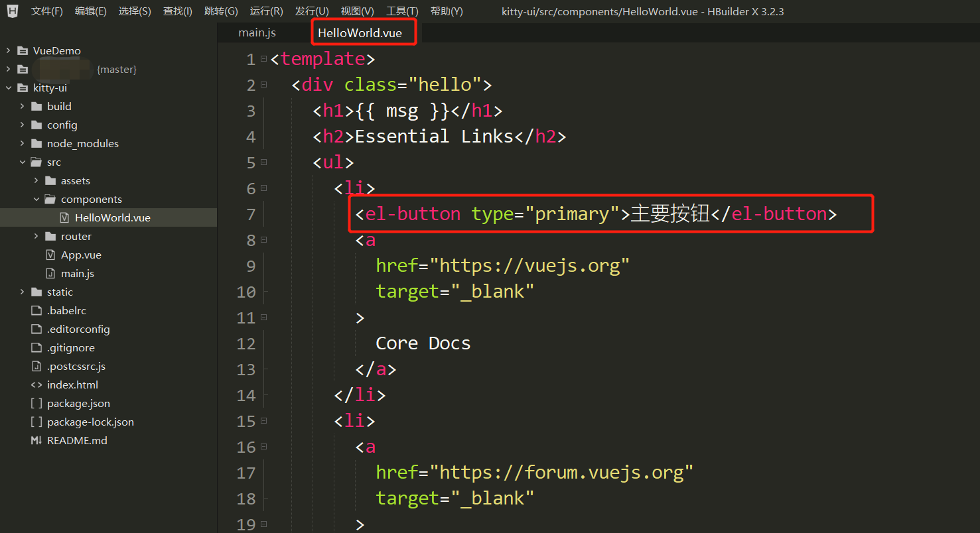This screenshot has width=980, height=533.
Task: Collapse the components folder
Action: pyautogui.click(x=36, y=199)
